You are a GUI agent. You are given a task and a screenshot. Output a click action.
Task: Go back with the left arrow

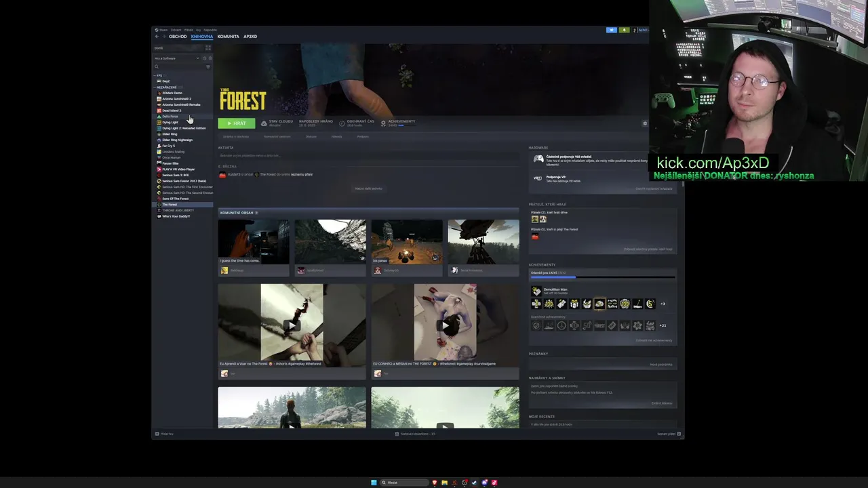[157, 37]
